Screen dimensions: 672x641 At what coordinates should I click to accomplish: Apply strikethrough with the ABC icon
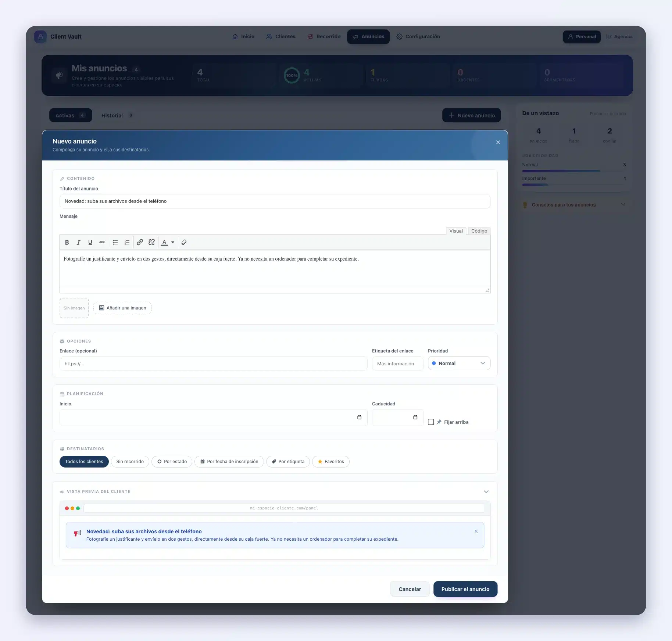click(102, 242)
